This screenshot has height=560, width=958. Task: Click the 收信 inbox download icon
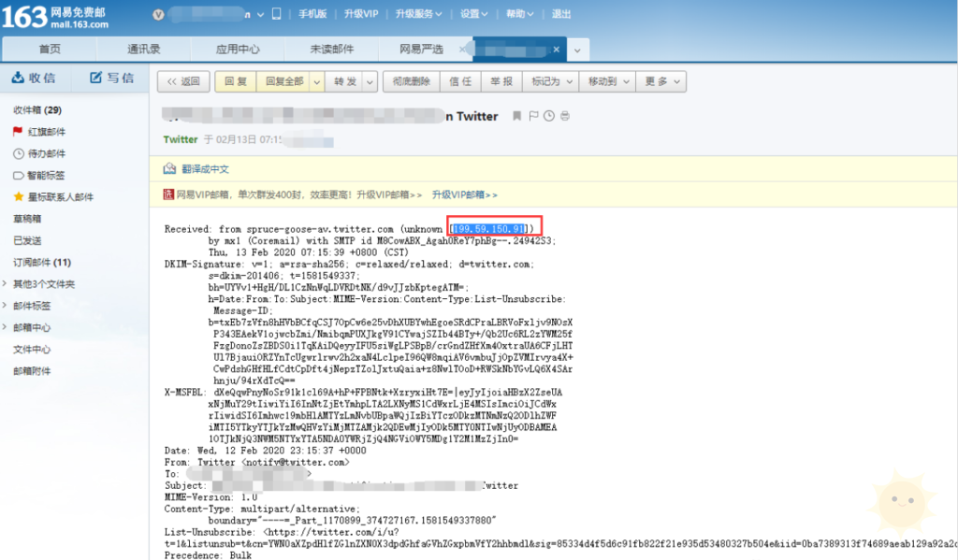[18, 78]
